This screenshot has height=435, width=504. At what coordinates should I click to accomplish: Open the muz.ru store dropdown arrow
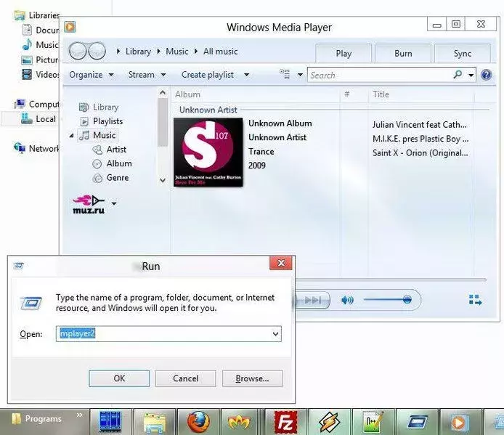114,203
